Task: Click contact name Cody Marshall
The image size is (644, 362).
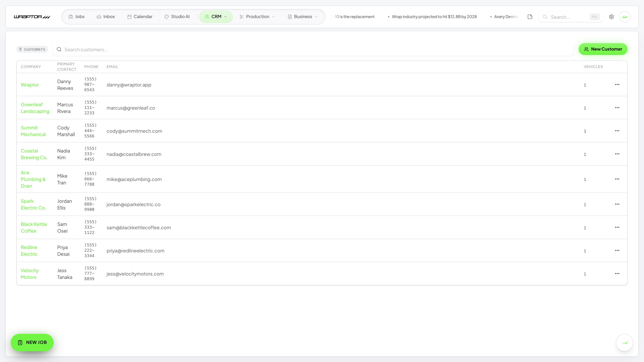Action: pyautogui.click(x=66, y=131)
